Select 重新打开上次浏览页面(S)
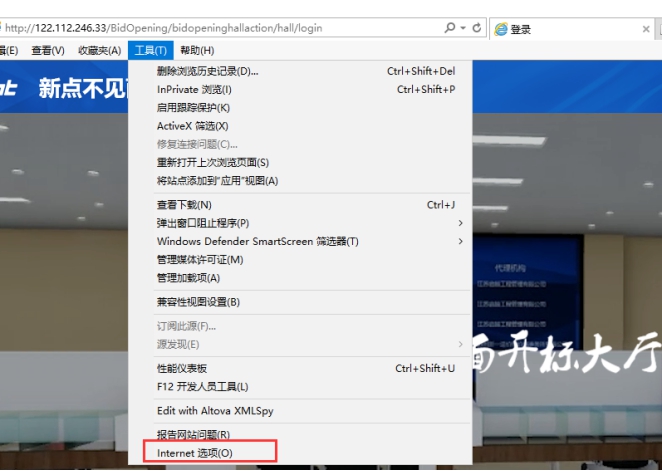Image resolution: width=662 pixels, height=471 pixels. coord(213,162)
